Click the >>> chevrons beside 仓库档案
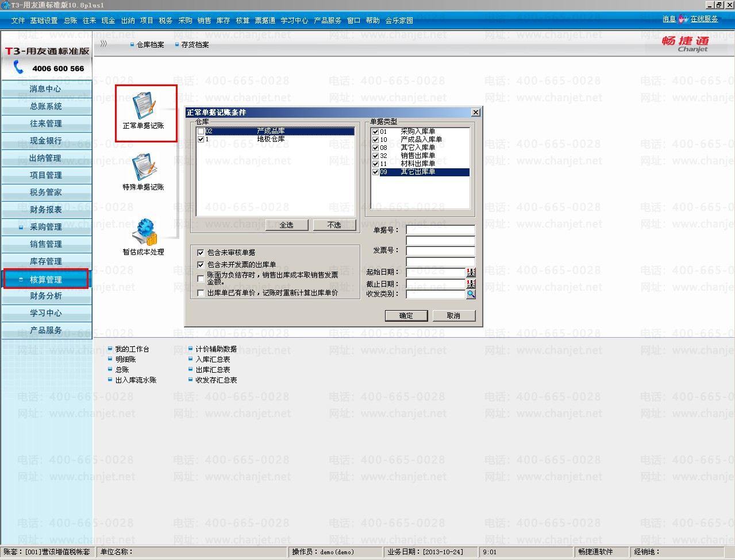The image size is (735, 560). (x=104, y=44)
